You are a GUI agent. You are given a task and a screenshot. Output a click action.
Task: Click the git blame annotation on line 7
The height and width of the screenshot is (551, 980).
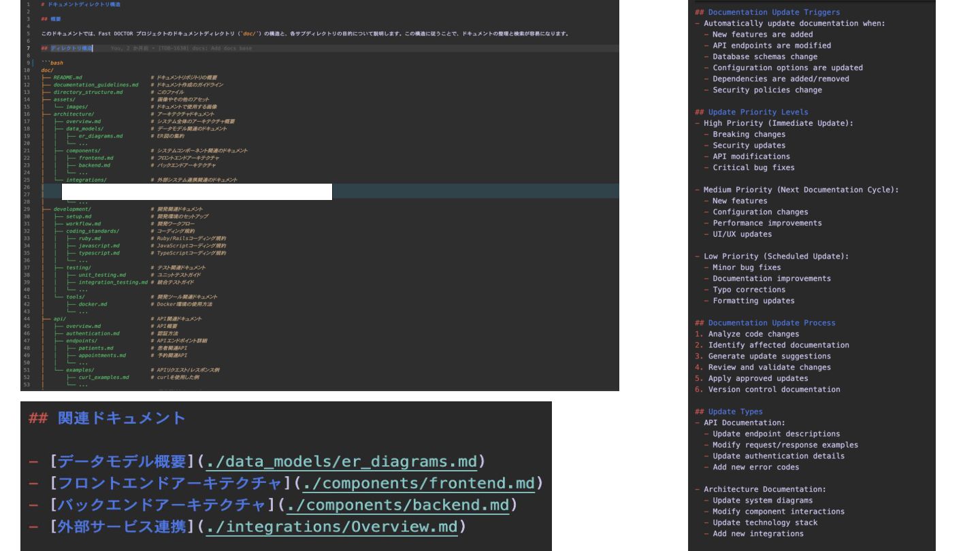tap(181, 48)
